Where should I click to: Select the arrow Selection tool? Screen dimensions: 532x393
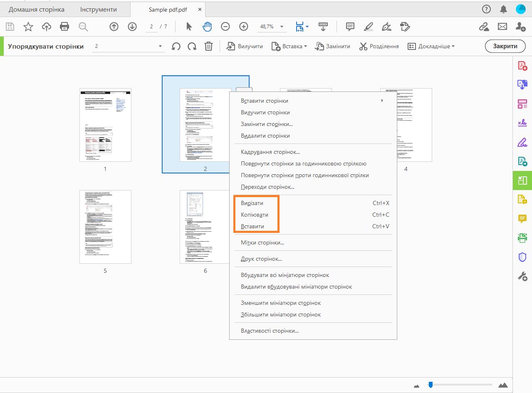click(x=189, y=27)
